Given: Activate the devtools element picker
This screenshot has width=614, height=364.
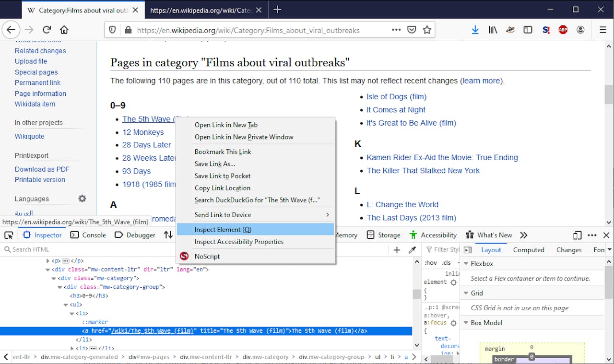Looking at the screenshot, I should tap(9, 235).
